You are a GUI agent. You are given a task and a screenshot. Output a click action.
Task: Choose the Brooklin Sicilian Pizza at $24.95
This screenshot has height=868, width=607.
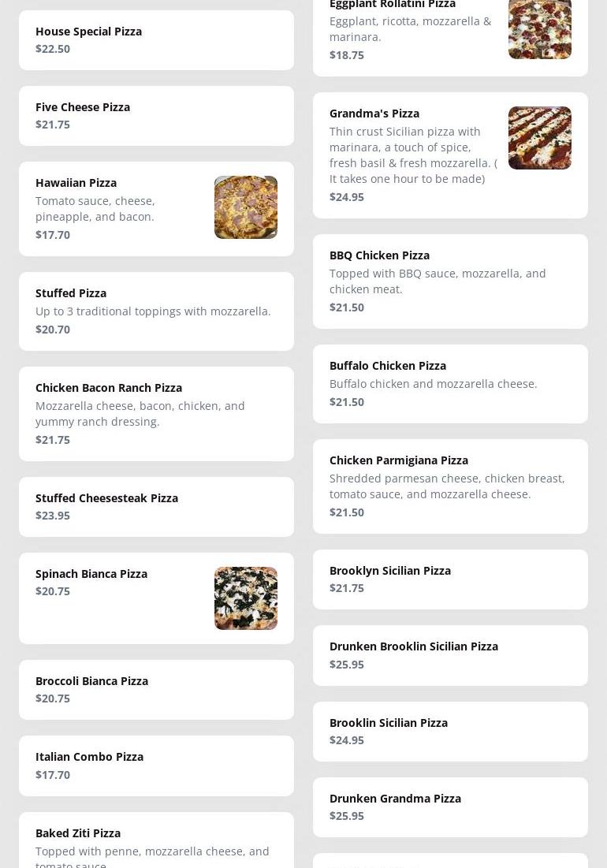coord(450,732)
